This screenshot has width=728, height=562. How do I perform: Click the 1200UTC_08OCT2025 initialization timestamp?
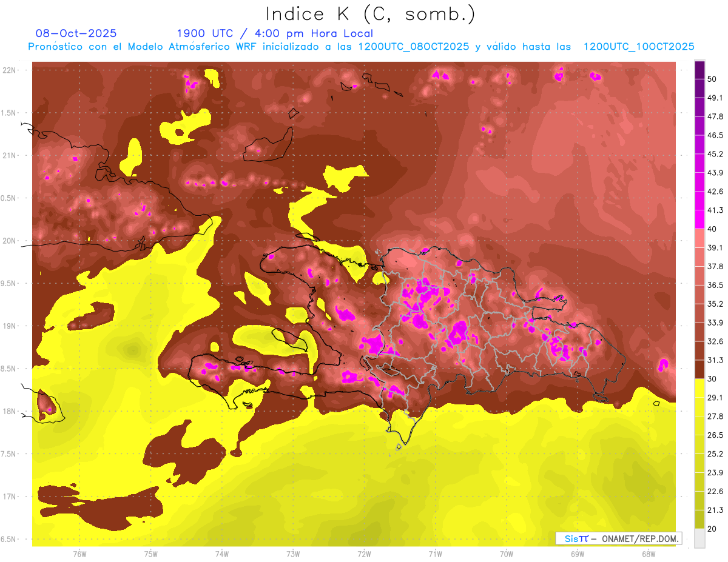pyautogui.click(x=413, y=47)
